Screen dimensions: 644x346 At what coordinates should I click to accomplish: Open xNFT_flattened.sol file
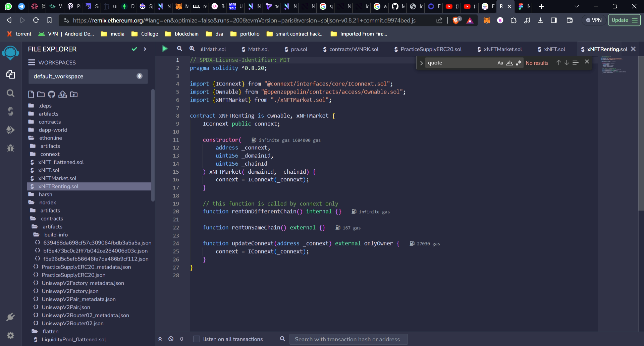[61, 162]
